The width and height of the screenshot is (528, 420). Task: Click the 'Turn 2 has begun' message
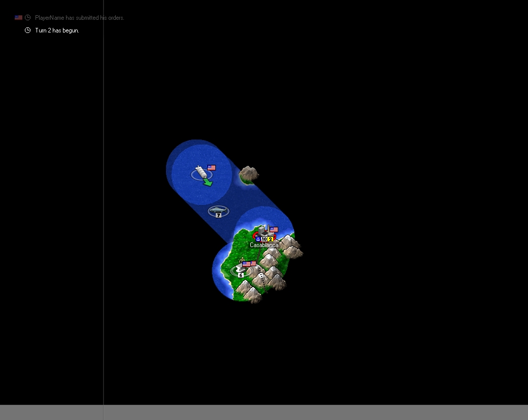[x=57, y=30]
